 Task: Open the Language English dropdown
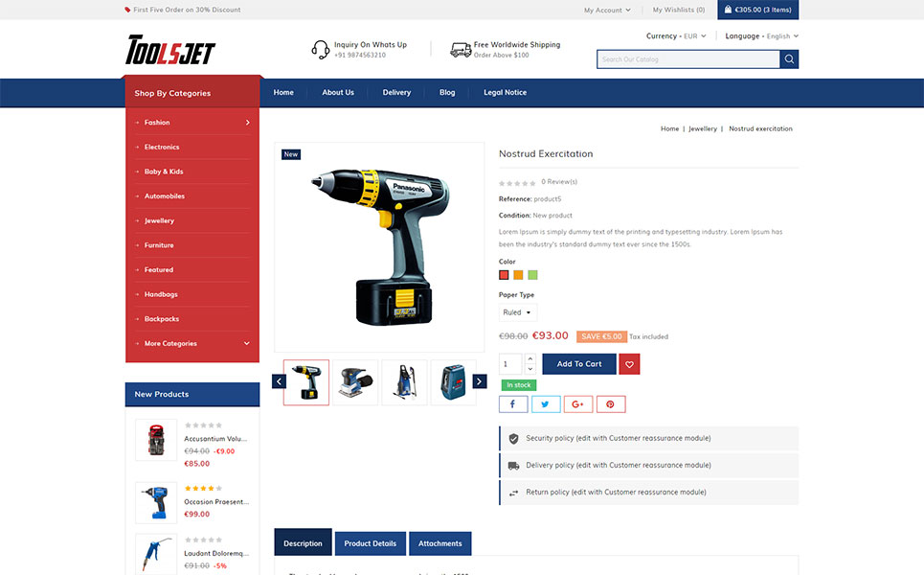761,36
